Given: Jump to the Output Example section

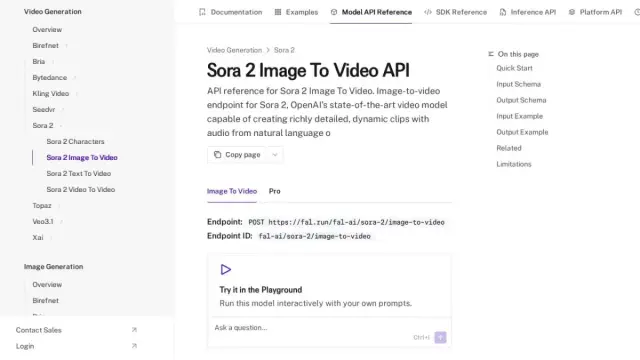Looking at the screenshot, I should pyautogui.click(x=522, y=132).
